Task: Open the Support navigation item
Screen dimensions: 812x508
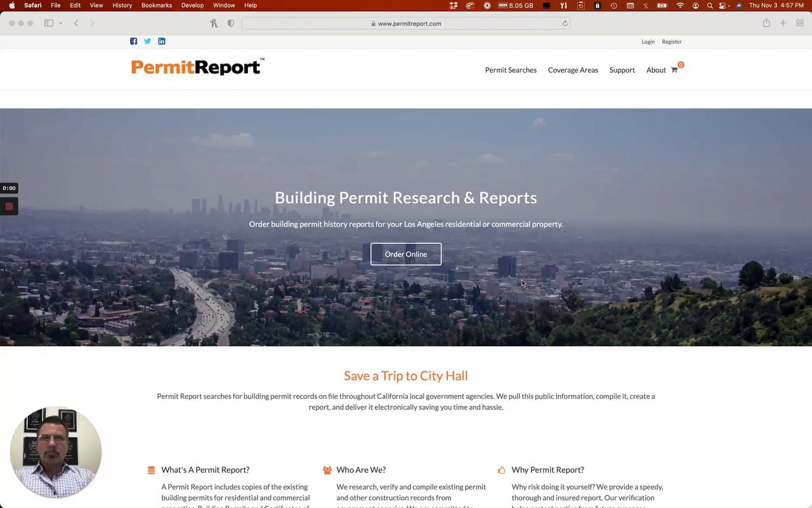Action: [x=622, y=70]
